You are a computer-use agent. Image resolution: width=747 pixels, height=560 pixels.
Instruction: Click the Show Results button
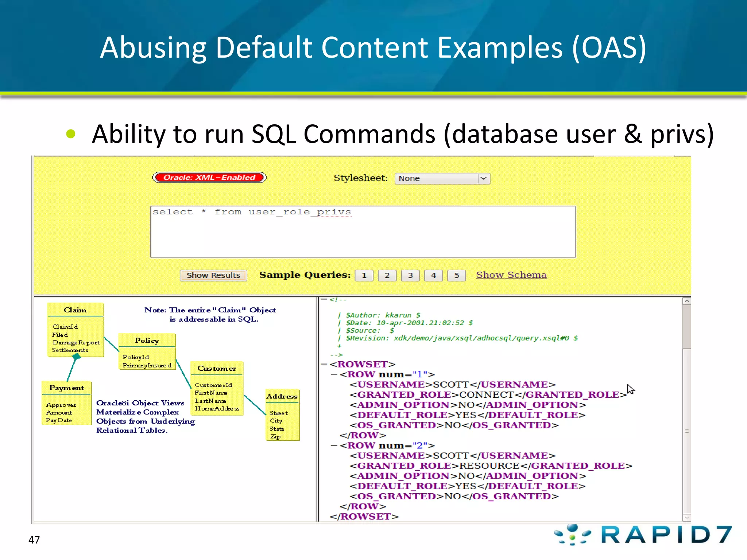pyautogui.click(x=213, y=275)
